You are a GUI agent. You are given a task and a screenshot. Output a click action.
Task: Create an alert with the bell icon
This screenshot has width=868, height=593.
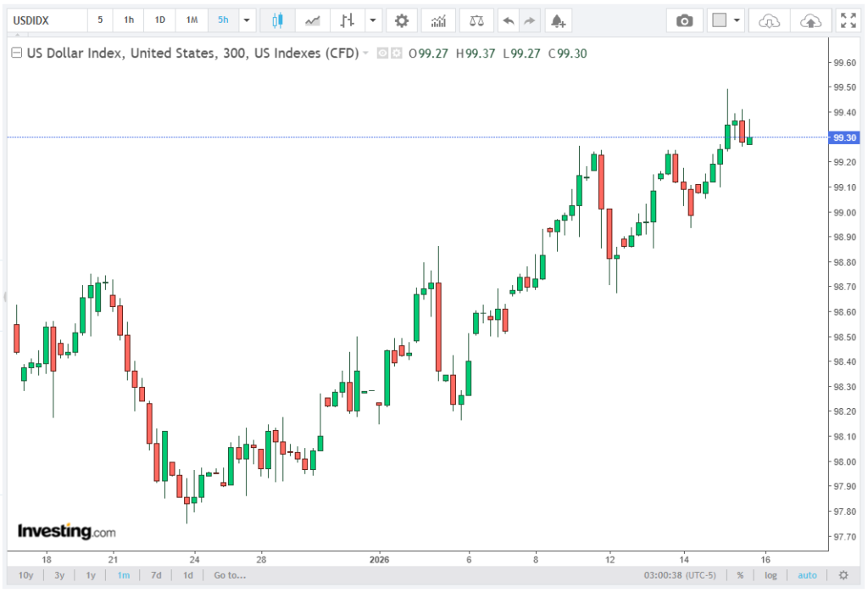556,20
